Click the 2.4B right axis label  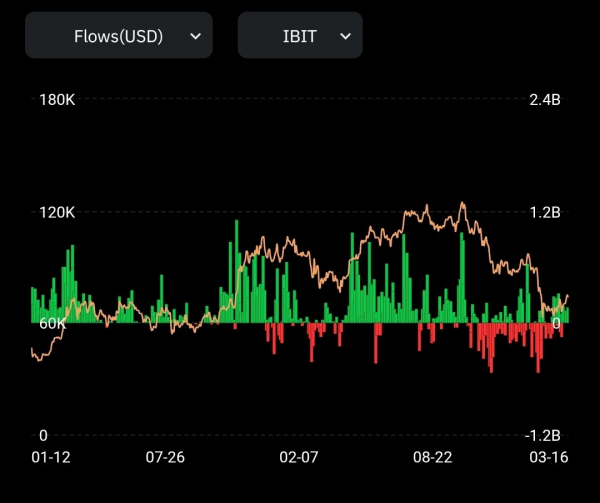545,100
